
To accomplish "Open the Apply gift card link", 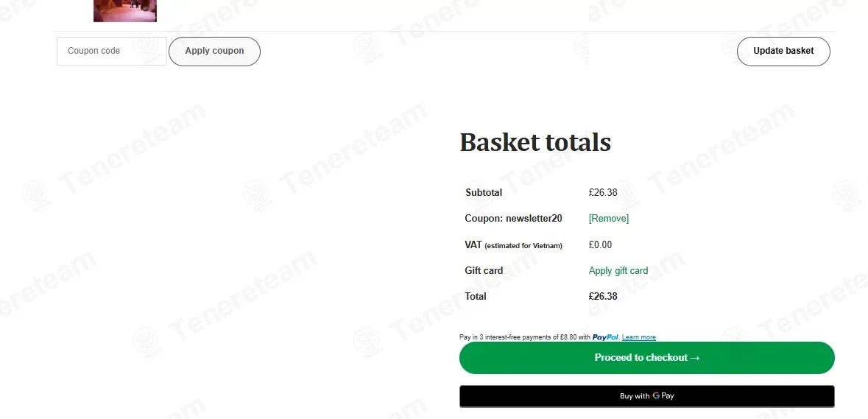I will click(618, 271).
